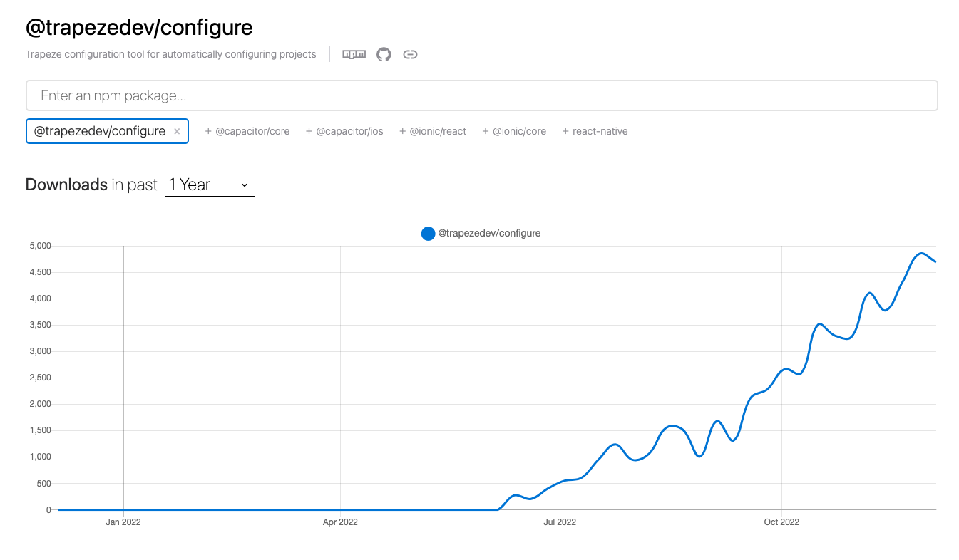Add @ionic/react to the comparison
Viewport: 959px width, 560px height.
[x=433, y=131]
